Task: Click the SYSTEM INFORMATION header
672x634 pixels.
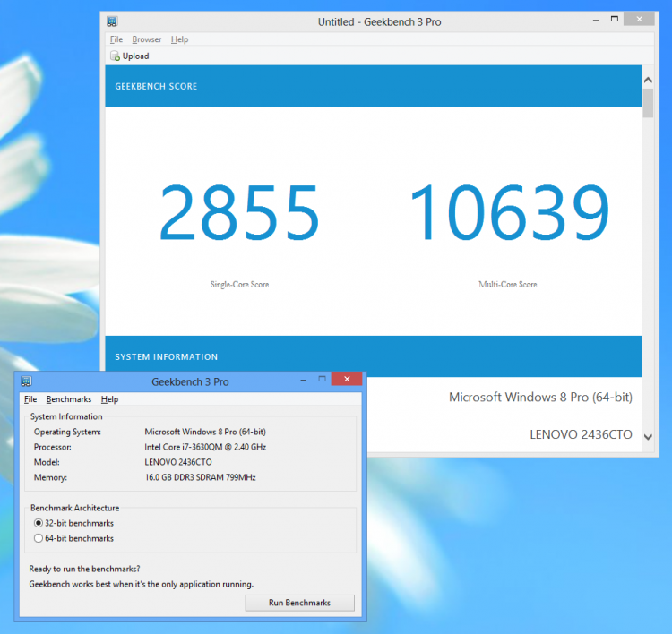Action: tap(167, 356)
